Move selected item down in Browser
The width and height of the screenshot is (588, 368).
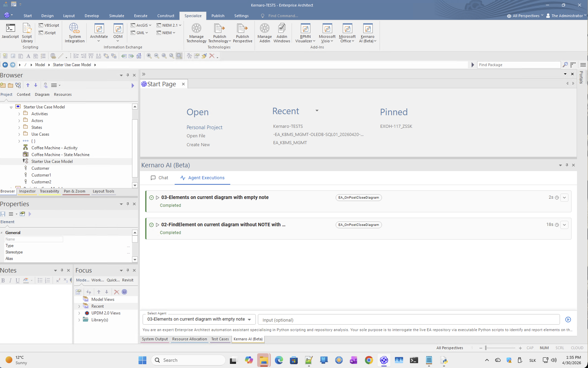[36, 85]
